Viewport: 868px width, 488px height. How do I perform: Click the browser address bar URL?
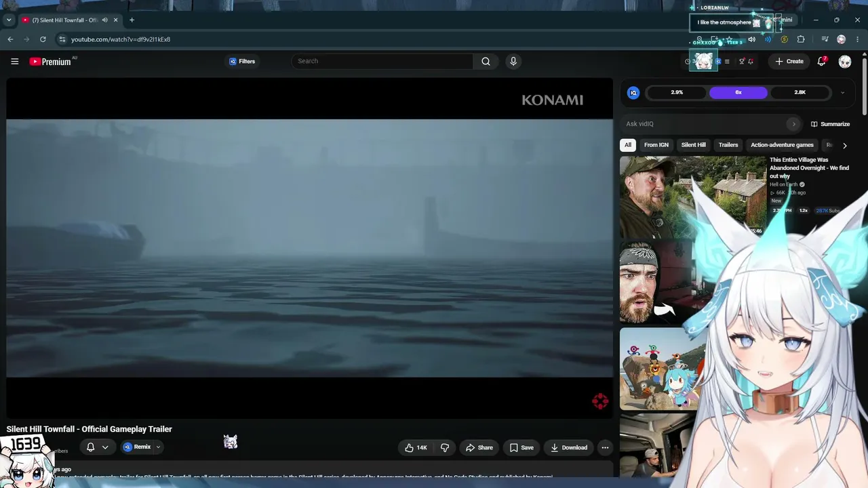click(121, 39)
